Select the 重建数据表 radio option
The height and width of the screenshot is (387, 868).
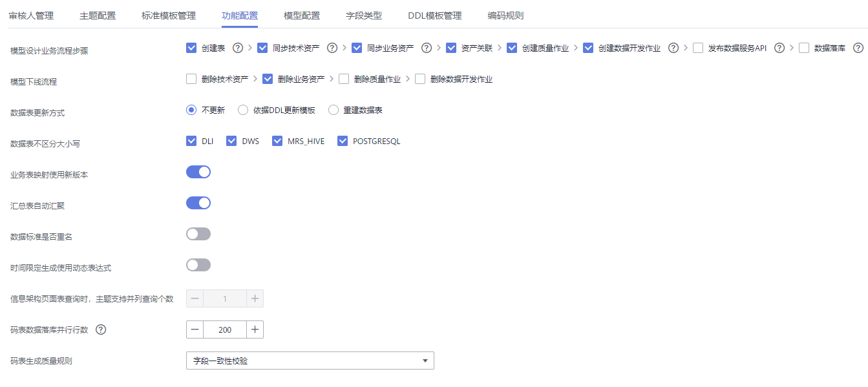[x=333, y=110]
